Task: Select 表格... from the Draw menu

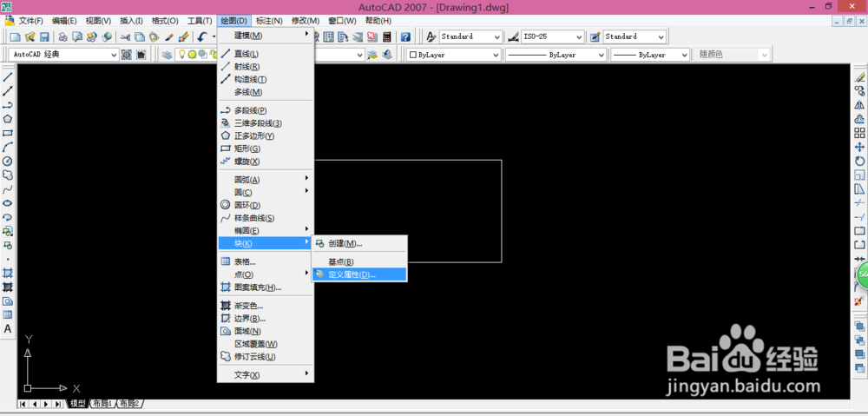Action: (266, 261)
